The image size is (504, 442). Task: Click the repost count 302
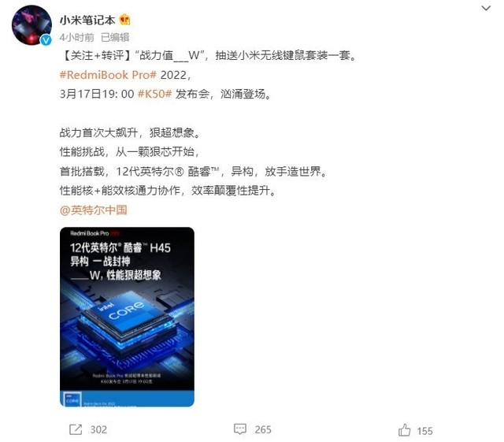pyautogui.click(x=98, y=429)
